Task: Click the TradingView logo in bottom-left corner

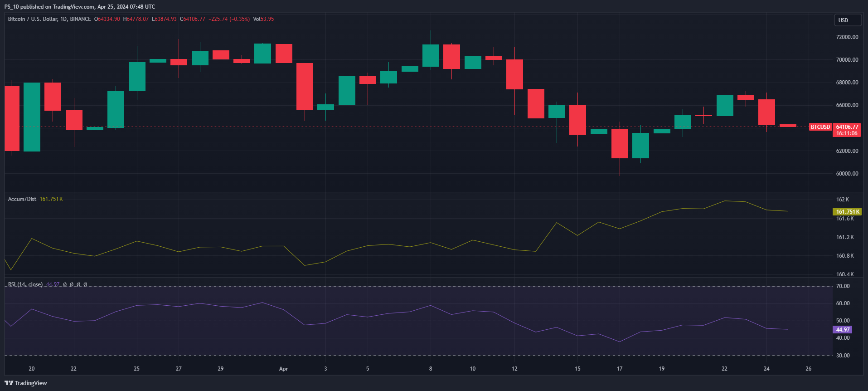Action: click(26, 383)
